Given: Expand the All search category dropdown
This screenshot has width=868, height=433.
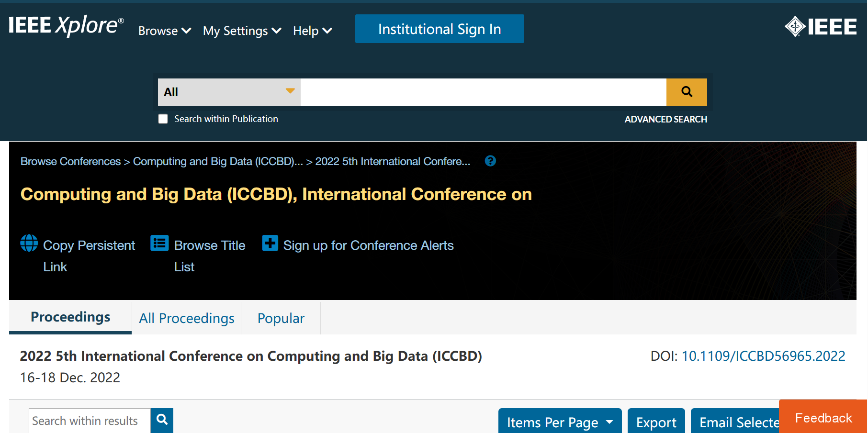Looking at the screenshot, I should click(229, 92).
